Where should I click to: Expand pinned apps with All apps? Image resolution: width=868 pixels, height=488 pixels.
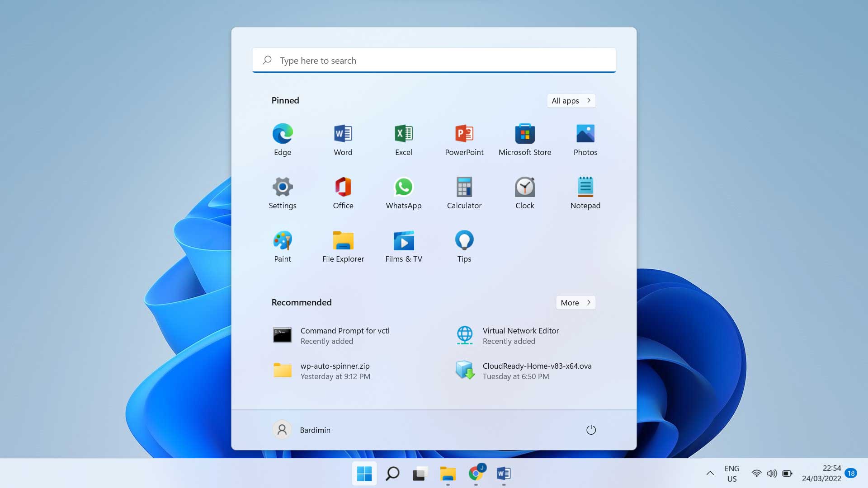tap(571, 100)
